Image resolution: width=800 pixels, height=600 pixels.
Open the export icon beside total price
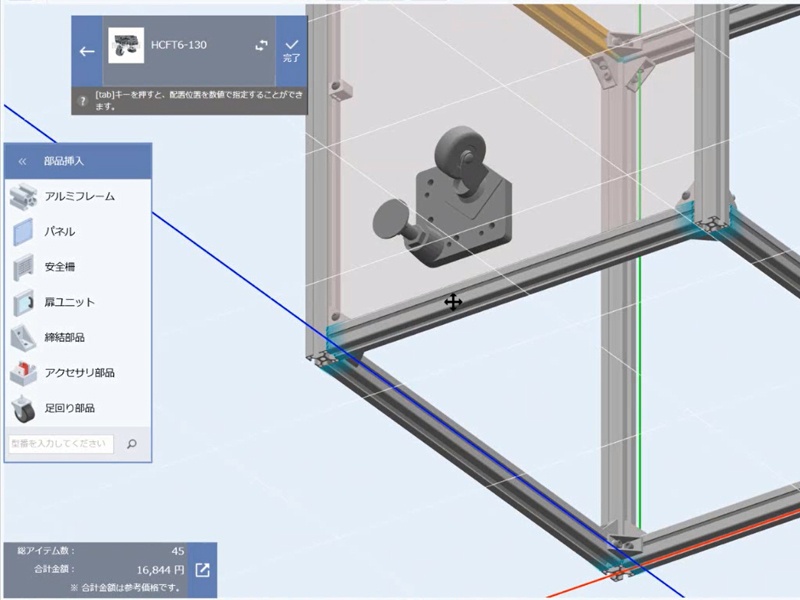coord(202,570)
